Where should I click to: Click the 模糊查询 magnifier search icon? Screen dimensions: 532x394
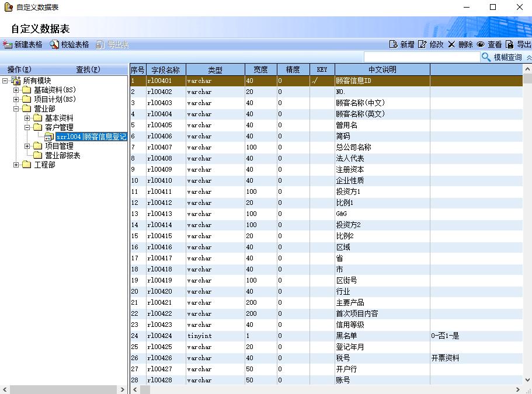click(x=486, y=57)
